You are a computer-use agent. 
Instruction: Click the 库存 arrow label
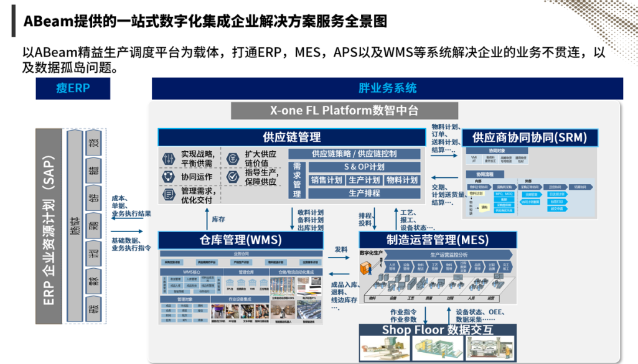click(x=218, y=220)
